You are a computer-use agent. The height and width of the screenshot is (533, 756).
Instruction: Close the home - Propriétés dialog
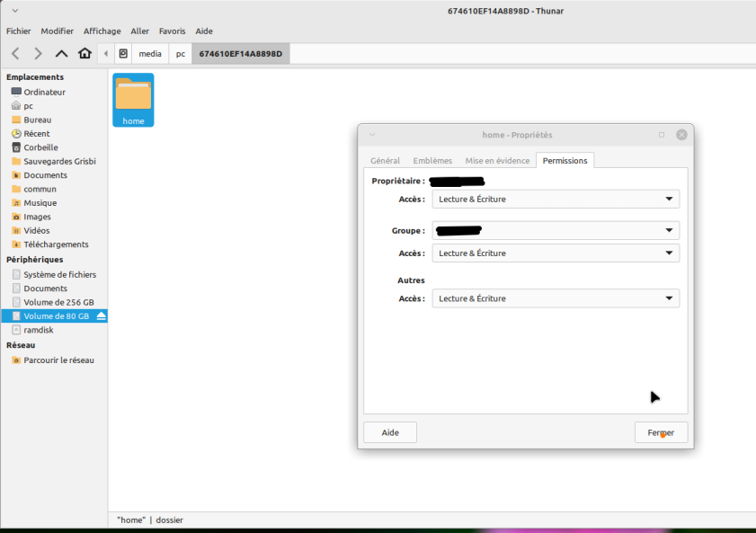click(681, 135)
